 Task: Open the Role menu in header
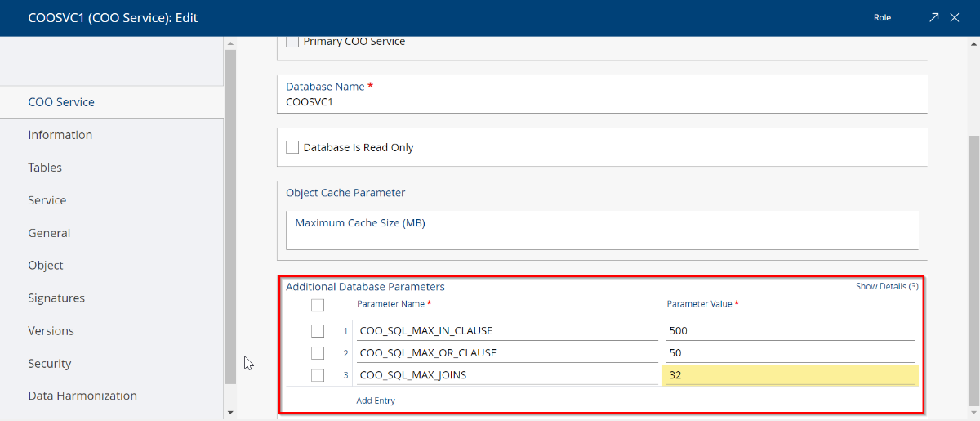pyautogui.click(x=882, y=17)
